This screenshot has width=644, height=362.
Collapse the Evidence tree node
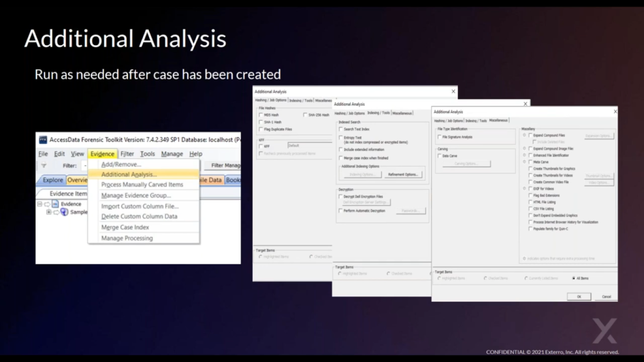40,204
